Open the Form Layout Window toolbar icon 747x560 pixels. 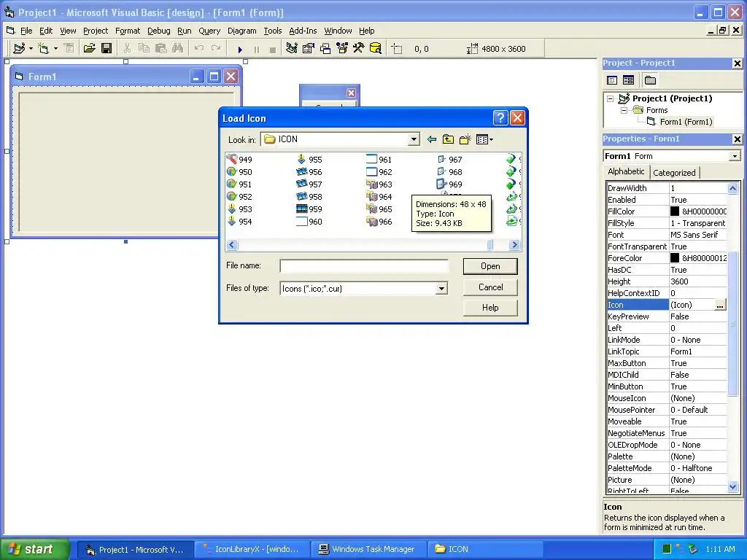pyautogui.click(x=325, y=49)
